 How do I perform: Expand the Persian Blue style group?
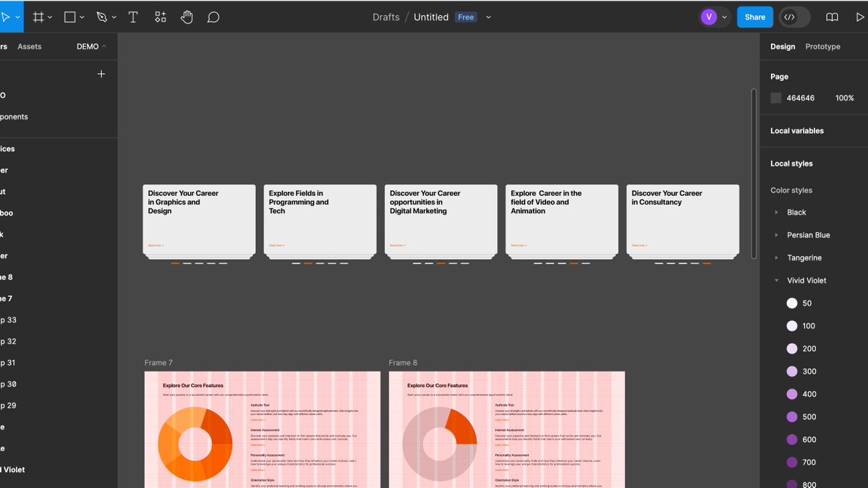pyautogui.click(x=777, y=235)
